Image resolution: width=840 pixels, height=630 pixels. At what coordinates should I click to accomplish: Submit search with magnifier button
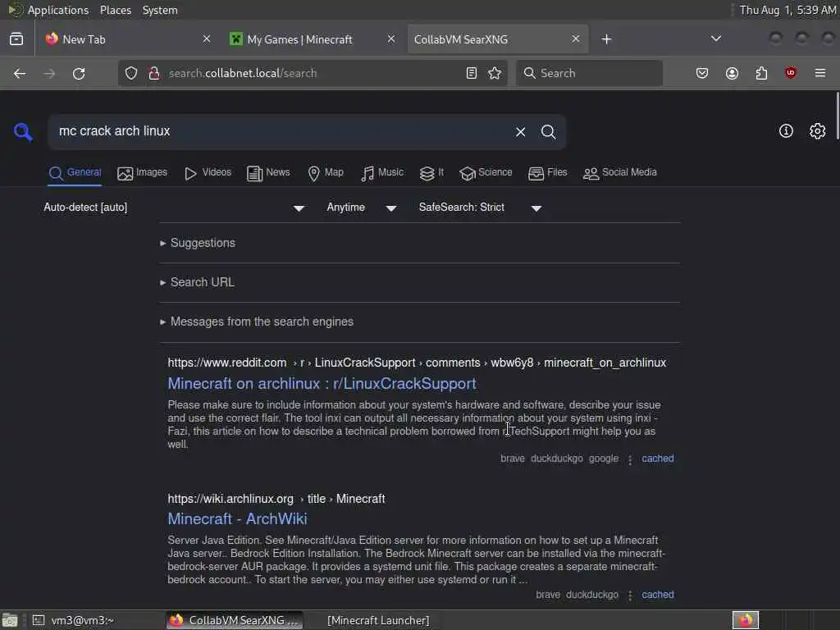point(548,132)
